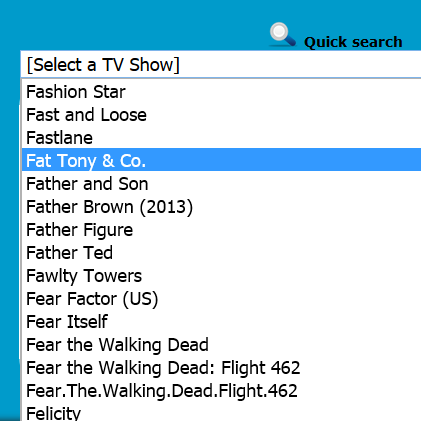Click the magnifying glass search icon
Screen dimensions: 421x421
282,34
